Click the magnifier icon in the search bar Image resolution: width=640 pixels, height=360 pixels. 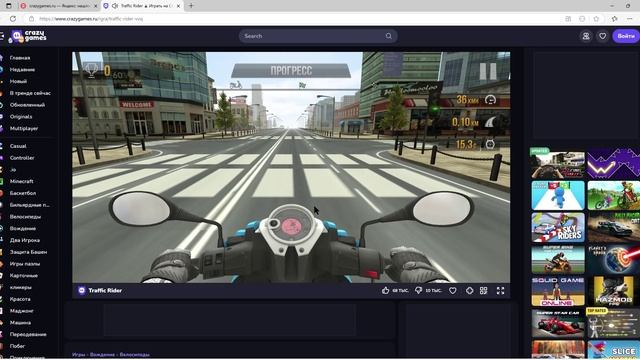point(389,36)
